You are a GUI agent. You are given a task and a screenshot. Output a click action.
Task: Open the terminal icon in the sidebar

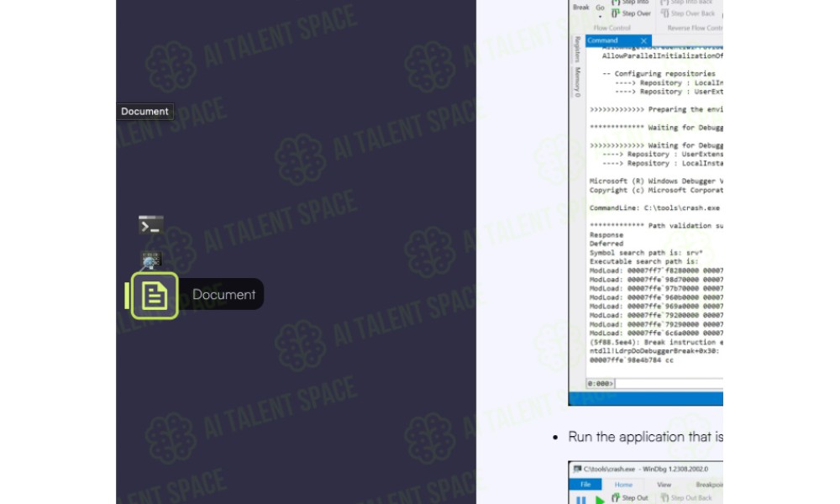pos(151,225)
